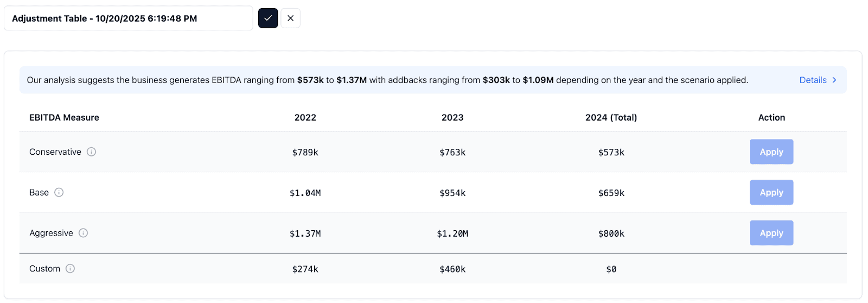Apply the Base scenario
Image resolution: width=868 pixels, height=303 pixels.
(x=771, y=192)
